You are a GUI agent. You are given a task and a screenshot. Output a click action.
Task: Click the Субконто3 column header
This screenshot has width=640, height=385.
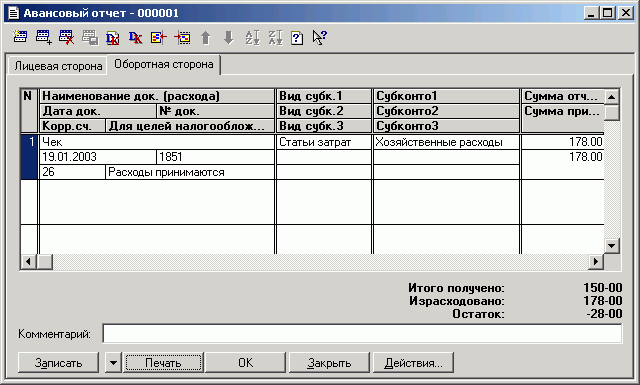coord(446,126)
